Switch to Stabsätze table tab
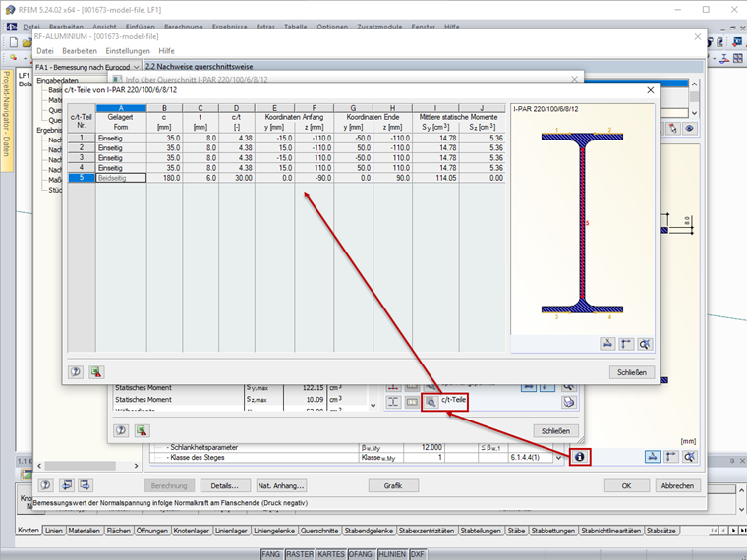 click(x=661, y=531)
